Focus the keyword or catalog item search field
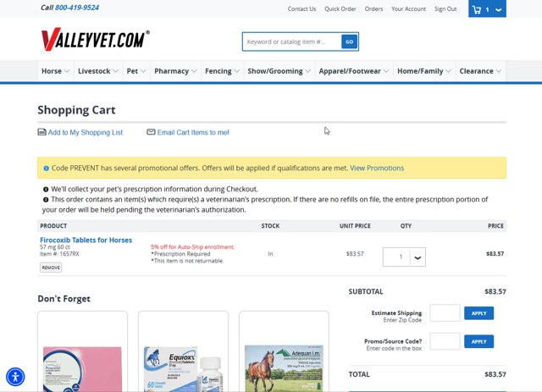Screen dimensions: 542x392 pyautogui.click(x=291, y=41)
